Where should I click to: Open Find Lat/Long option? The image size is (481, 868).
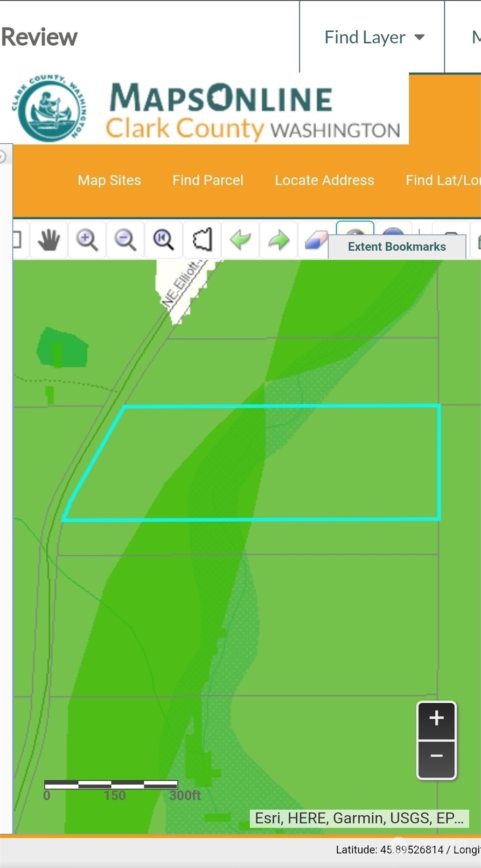point(442,180)
